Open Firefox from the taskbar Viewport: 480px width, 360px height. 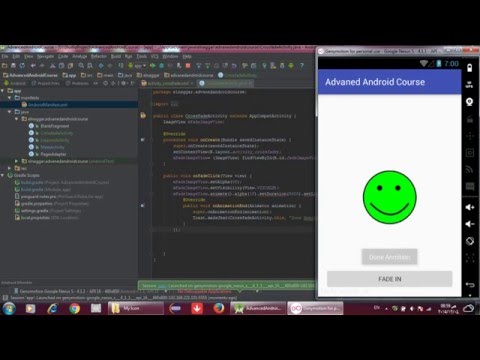[219, 309]
